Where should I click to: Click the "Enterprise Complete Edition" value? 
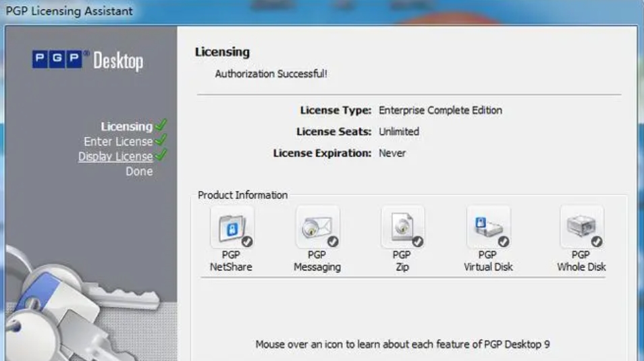tap(440, 111)
